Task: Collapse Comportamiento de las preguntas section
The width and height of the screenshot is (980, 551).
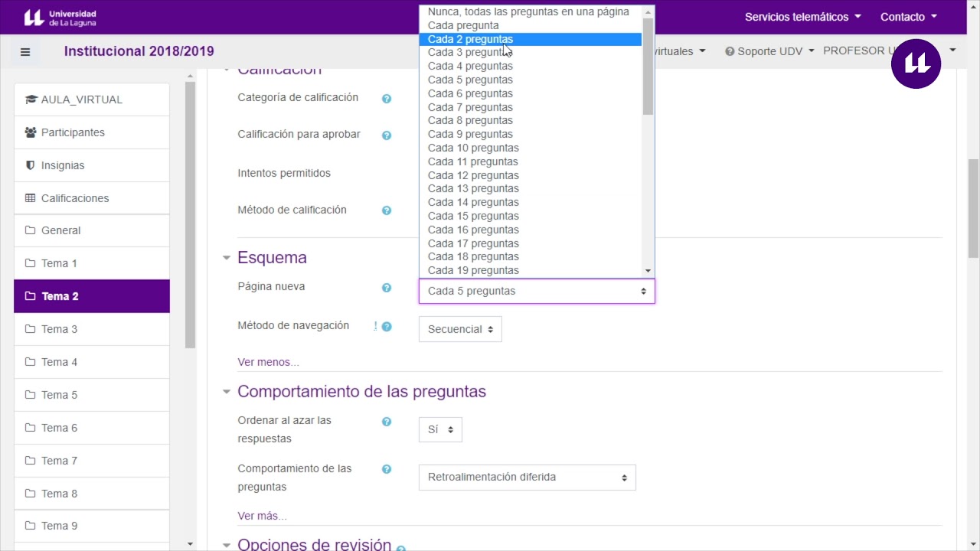Action: tap(227, 392)
